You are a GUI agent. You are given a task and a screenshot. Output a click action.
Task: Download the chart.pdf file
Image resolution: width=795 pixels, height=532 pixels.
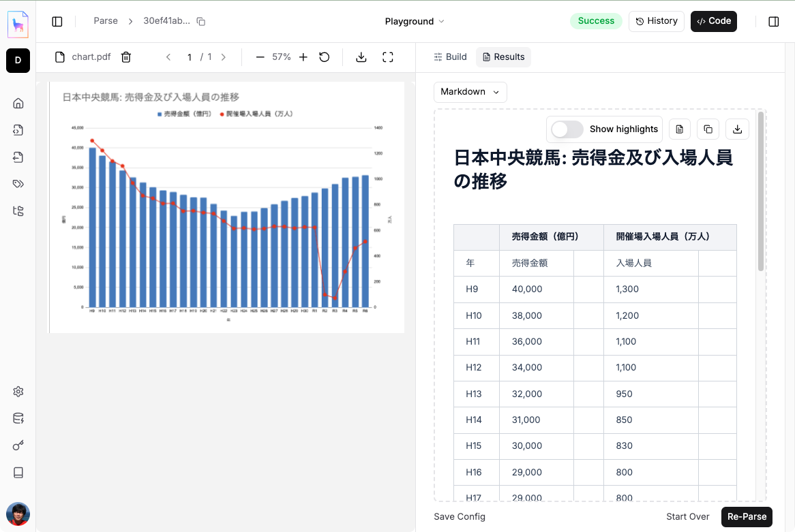(x=361, y=57)
